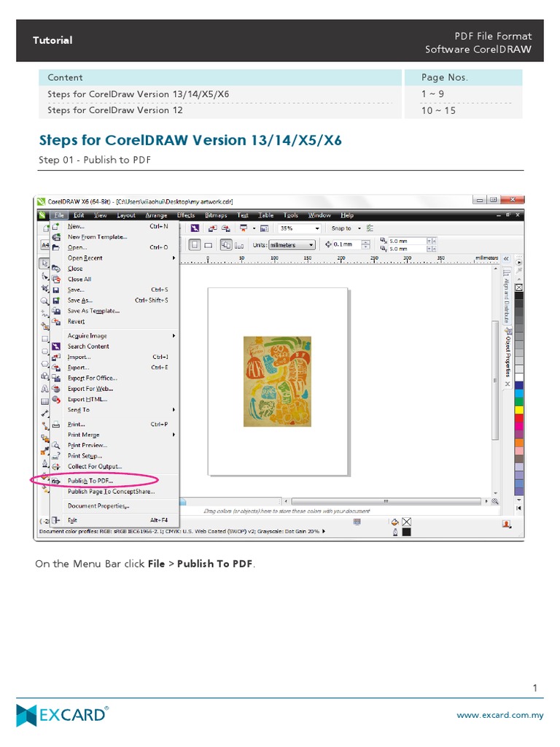560x747 pixels.
Task: Expand Application Launcher dropdown arrow
Action: coord(253,228)
